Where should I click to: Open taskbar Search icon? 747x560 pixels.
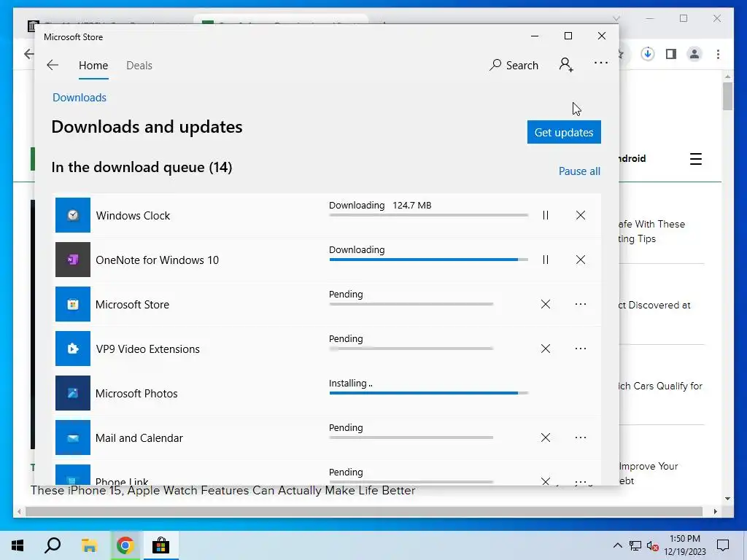(x=53, y=545)
